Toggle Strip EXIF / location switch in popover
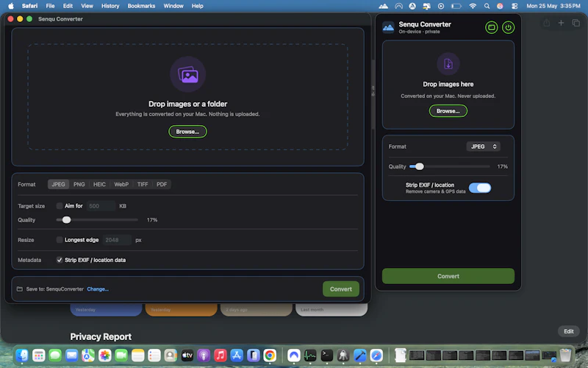The height and width of the screenshot is (368, 588). pos(480,188)
